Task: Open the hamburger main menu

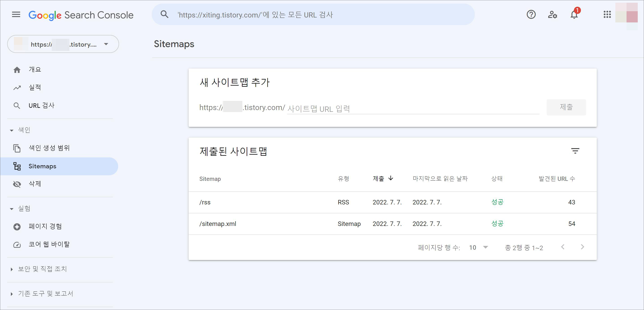Action: click(x=16, y=15)
